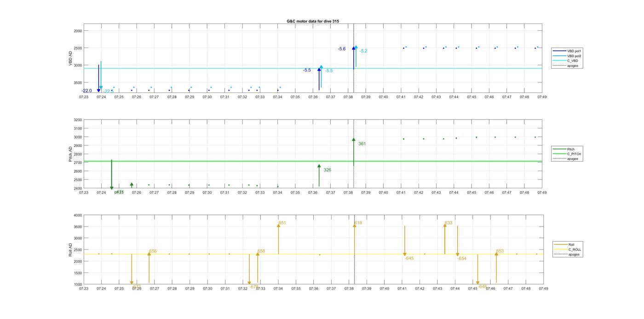Click the '3000' tick on VBD axis

(77, 65)
